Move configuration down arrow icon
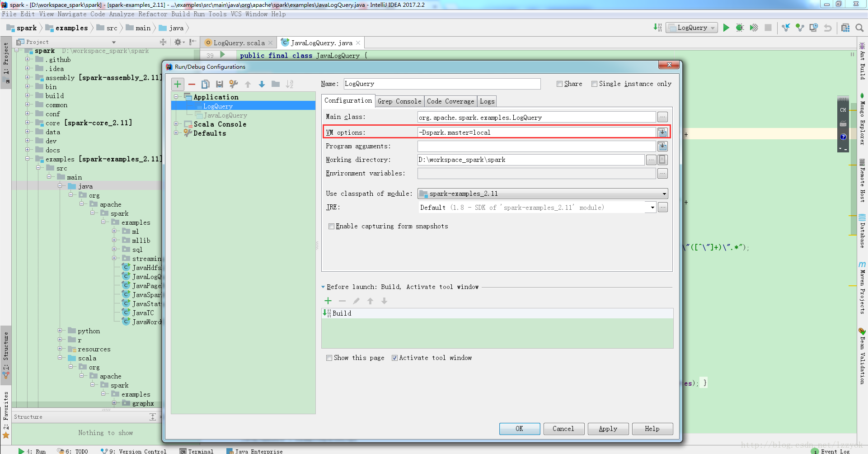 (262, 84)
